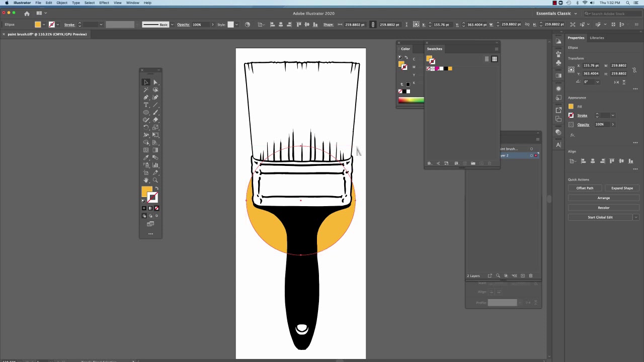Screen dimensions: 644x362
Task: Pick the Eyedropper tool
Action: coord(146,157)
